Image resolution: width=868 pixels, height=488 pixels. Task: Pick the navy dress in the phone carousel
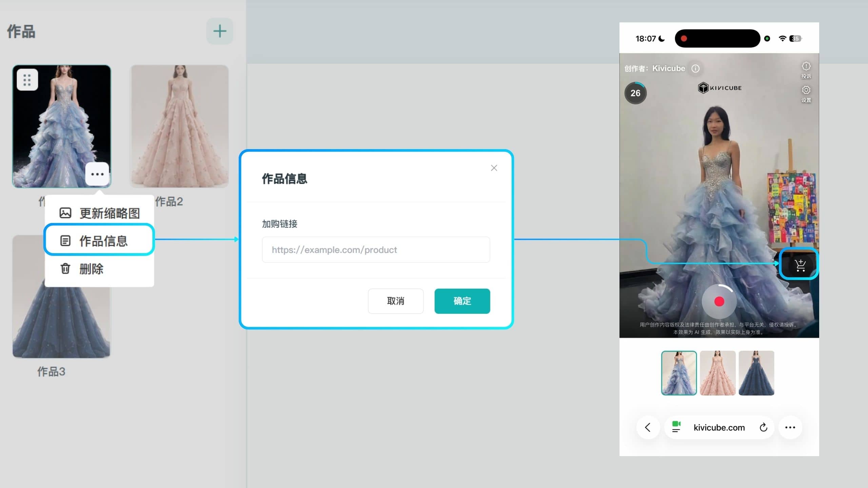pyautogui.click(x=756, y=373)
